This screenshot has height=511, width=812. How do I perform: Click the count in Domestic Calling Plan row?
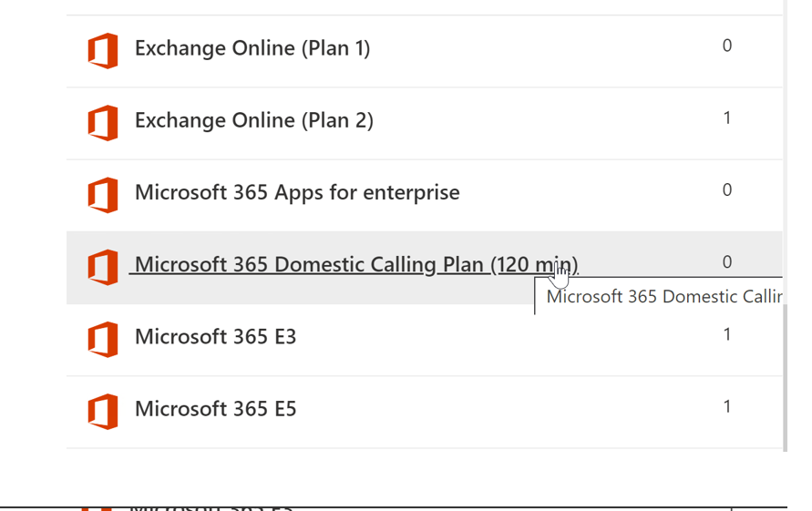pyautogui.click(x=726, y=261)
